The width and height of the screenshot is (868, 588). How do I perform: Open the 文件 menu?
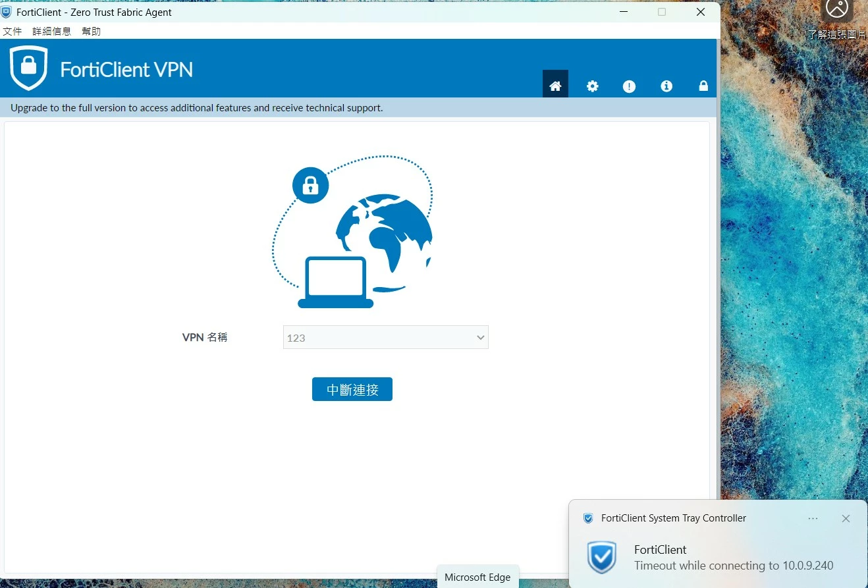point(13,31)
